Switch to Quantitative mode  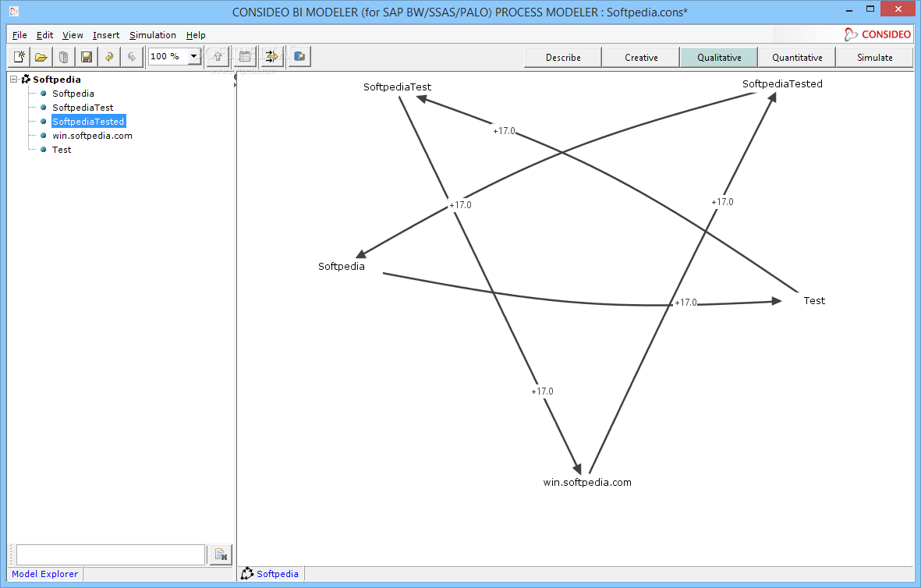(797, 58)
